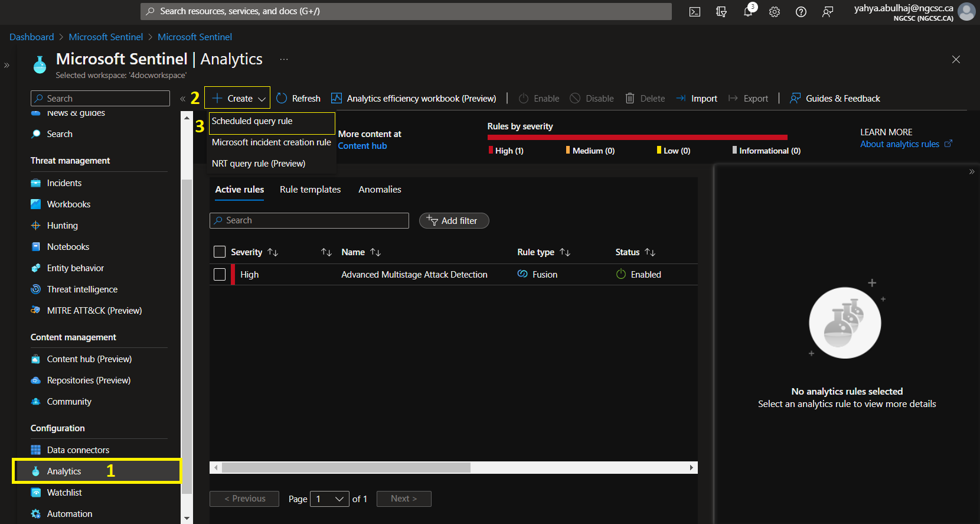Open the page number dropdown
The width and height of the screenshot is (980, 524).
pos(329,499)
